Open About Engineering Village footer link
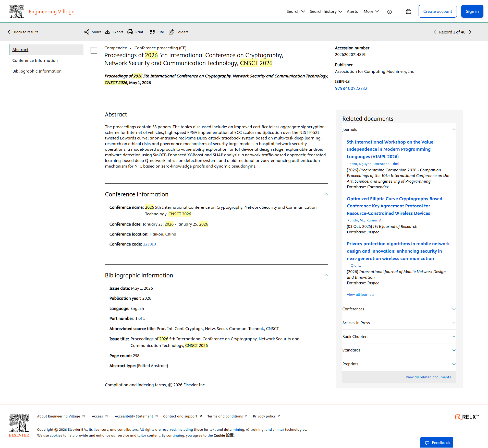488x448 pixels. tap(58, 416)
